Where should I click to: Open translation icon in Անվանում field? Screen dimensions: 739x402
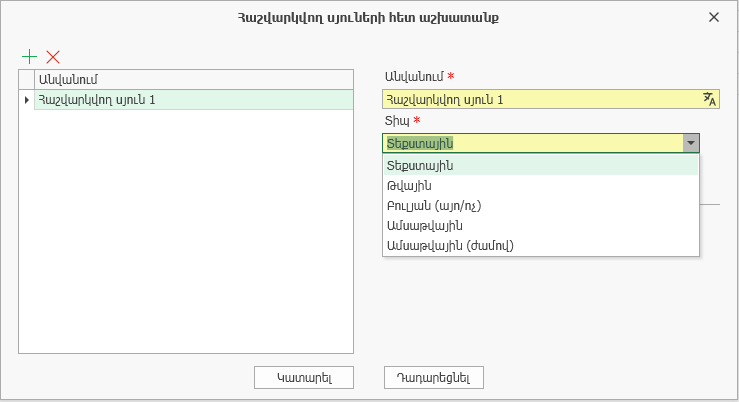[x=709, y=99]
